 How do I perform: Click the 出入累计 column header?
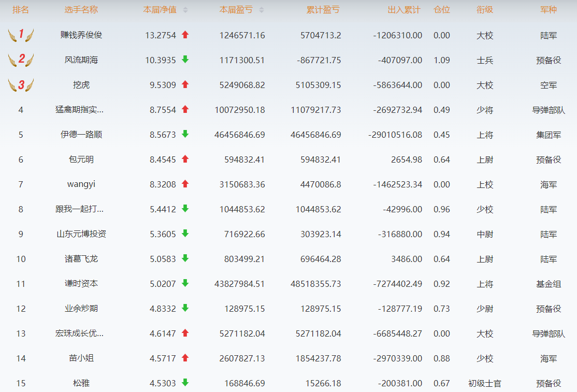[404, 10]
